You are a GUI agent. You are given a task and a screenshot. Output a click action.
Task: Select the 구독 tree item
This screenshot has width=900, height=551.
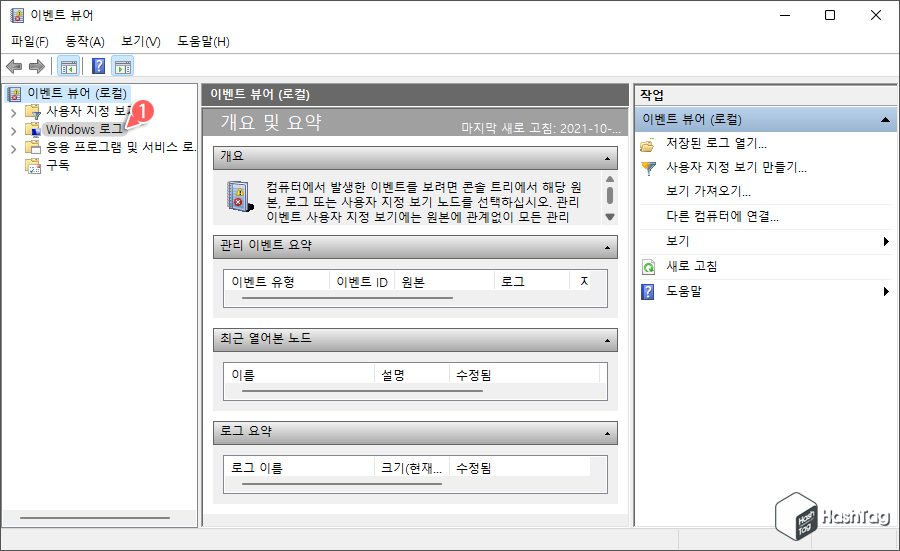(x=58, y=165)
